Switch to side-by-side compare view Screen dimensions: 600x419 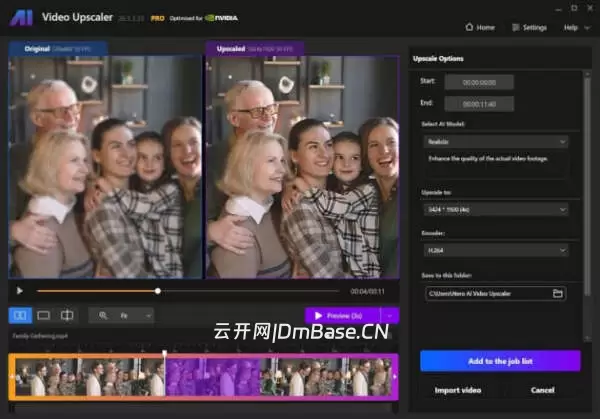coord(20,315)
